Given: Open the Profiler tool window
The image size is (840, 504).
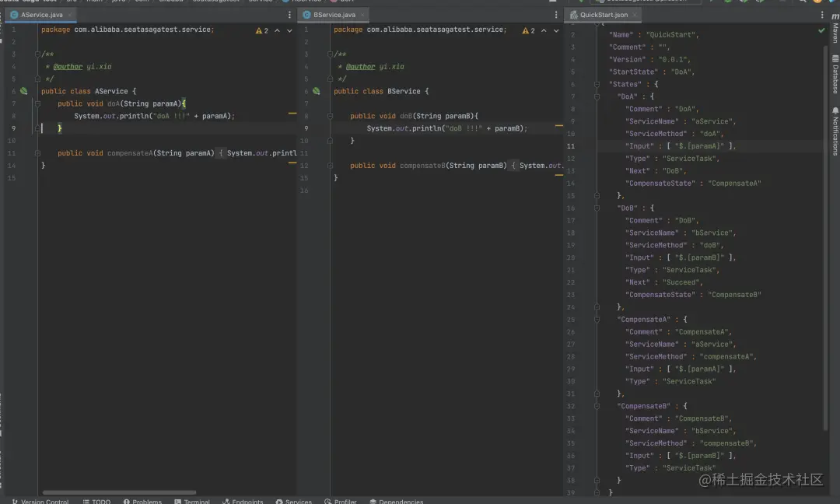Looking at the screenshot, I should [340, 502].
